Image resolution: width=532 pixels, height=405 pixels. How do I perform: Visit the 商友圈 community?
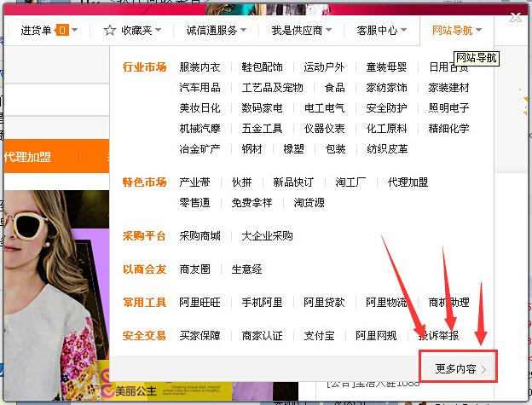[194, 269]
